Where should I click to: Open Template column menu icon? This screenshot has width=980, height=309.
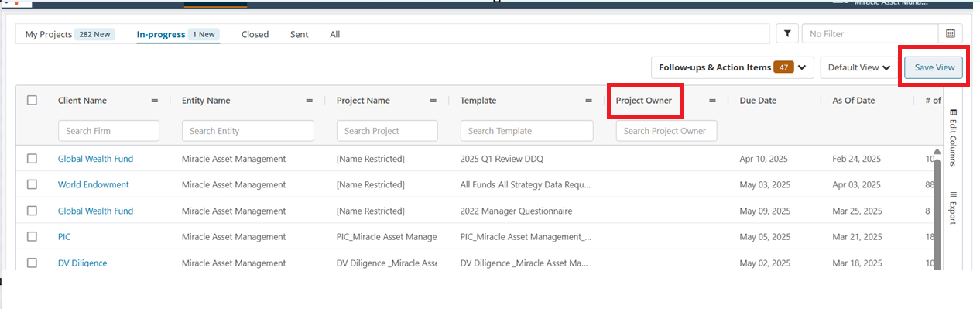(x=588, y=100)
